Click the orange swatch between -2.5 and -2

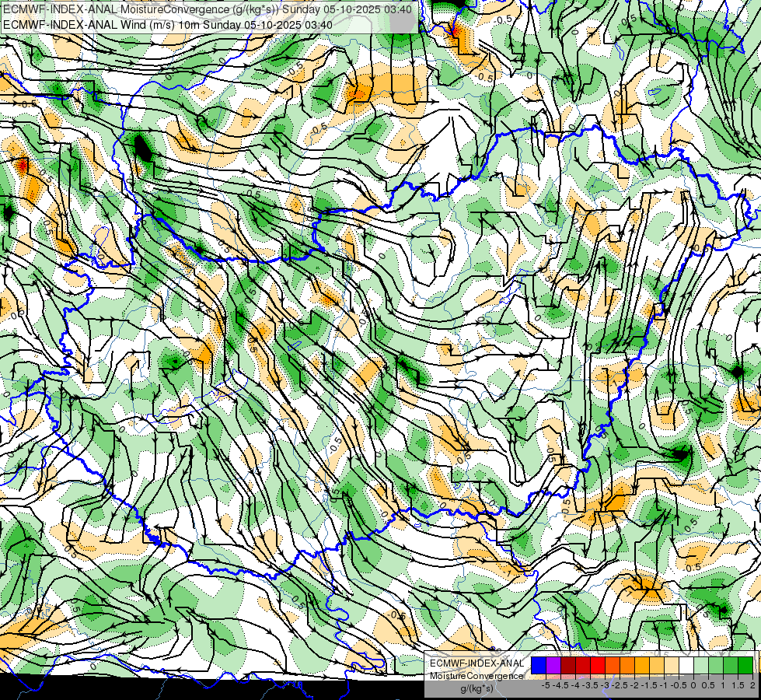[627, 666]
